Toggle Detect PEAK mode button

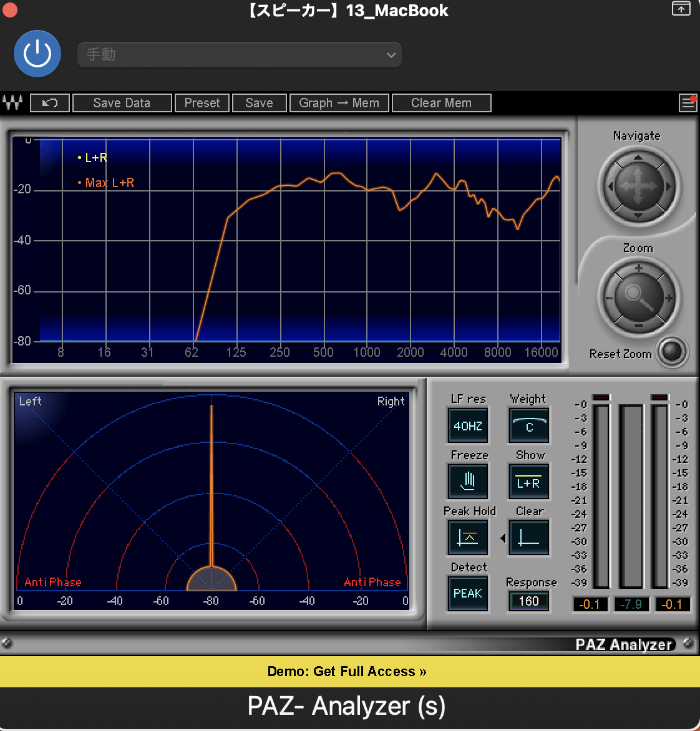coord(468,594)
